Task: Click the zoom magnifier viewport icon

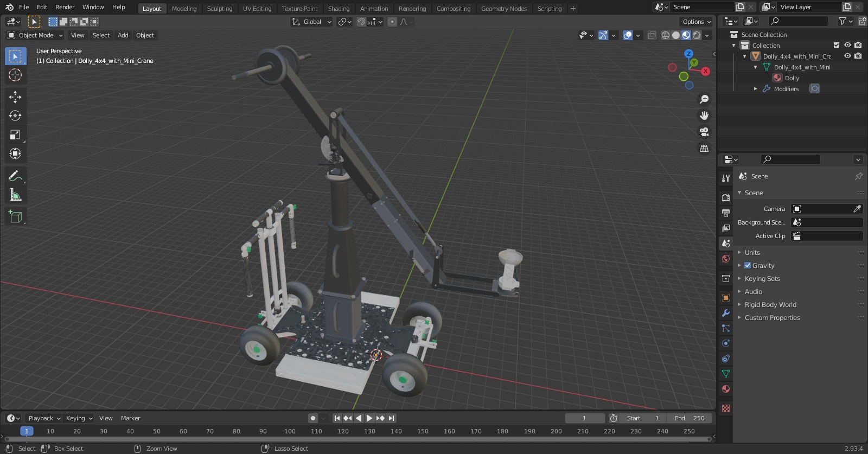Action: click(x=704, y=99)
